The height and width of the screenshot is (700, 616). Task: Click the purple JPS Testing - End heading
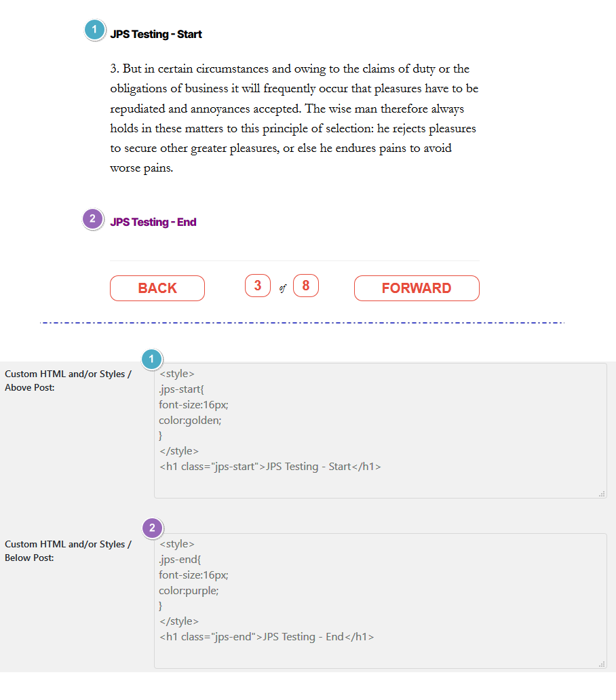coord(153,222)
